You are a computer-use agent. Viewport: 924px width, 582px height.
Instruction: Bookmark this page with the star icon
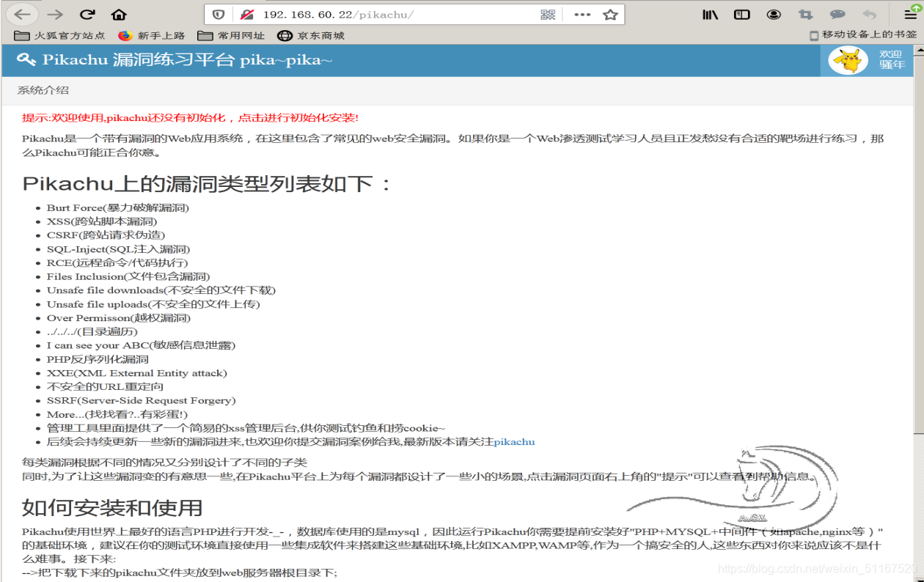610,15
